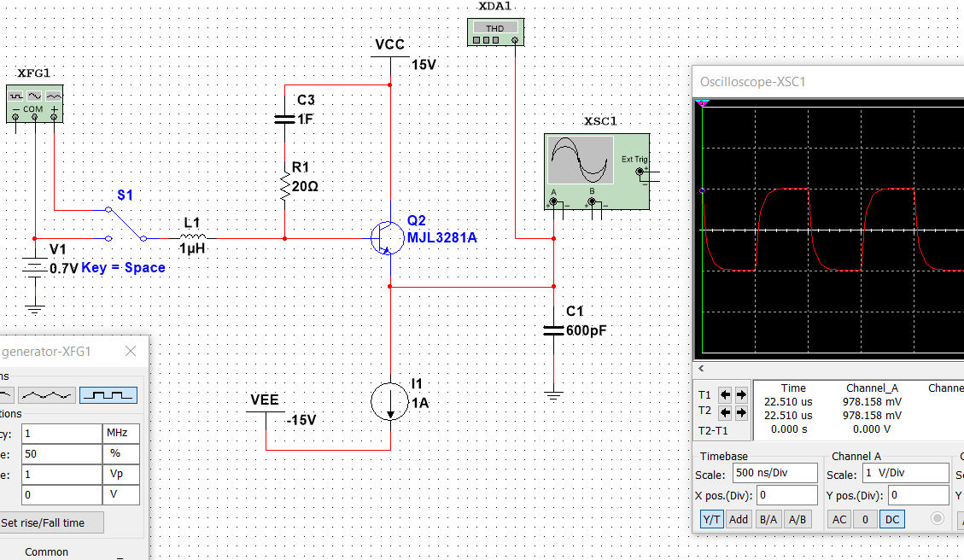Click the 15V label next to VCC
The height and width of the screenshot is (560, 964).
[x=424, y=65]
